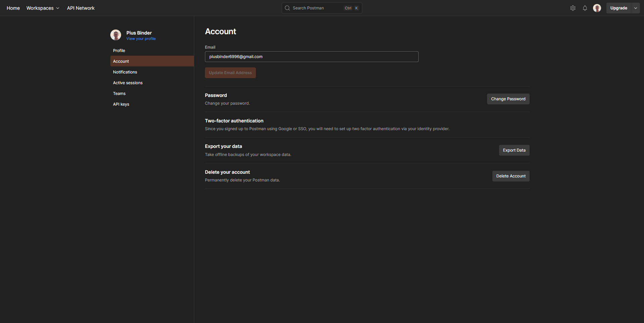Screen dimensions: 644x323
Task: Open the API keys tab
Action: click(152, 104)
